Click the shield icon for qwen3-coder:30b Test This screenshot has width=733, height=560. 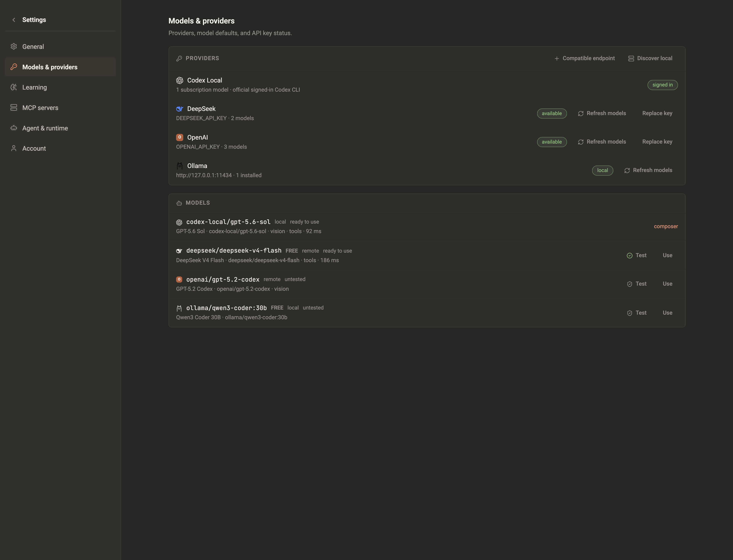(x=630, y=313)
